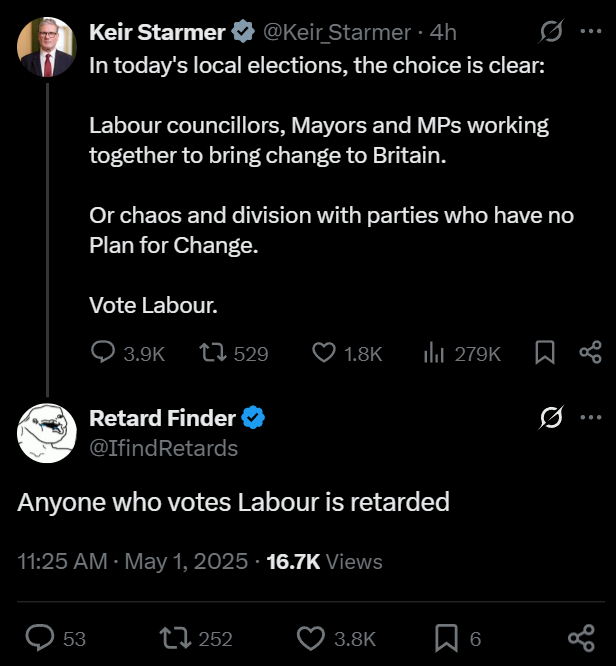Bookmark Keir Starmer's post
Viewport: 616px width, 666px height.
pos(545,353)
